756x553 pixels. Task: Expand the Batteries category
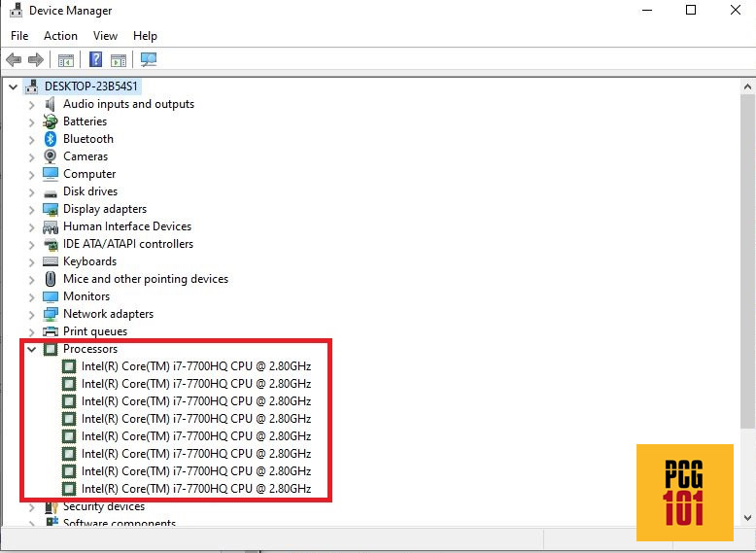pyautogui.click(x=32, y=122)
